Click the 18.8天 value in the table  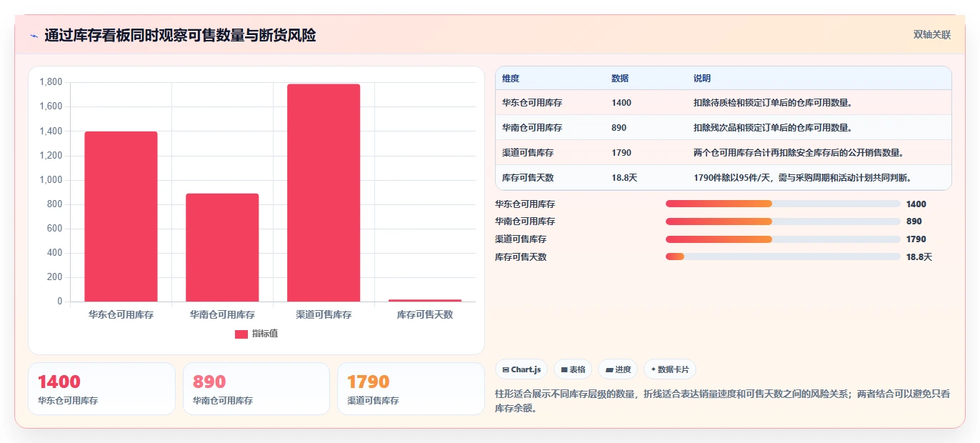(x=624, y=178)
